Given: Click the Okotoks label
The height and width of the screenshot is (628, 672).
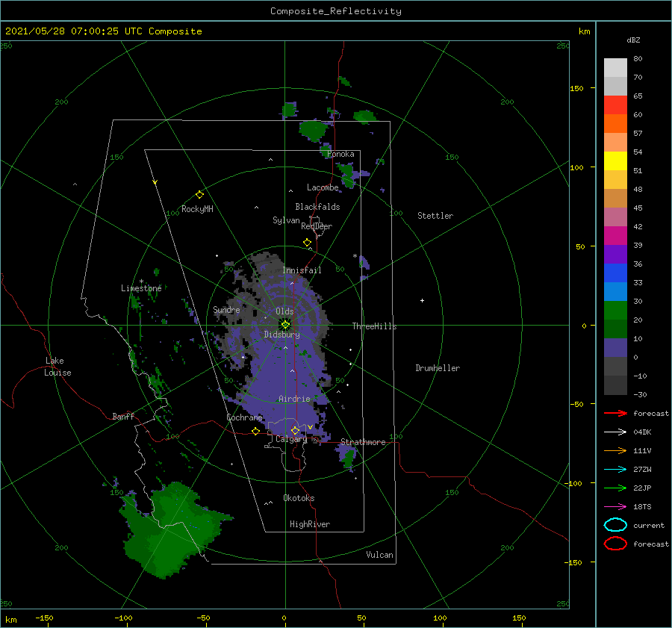Looking at the screenshot, I should pos(299,498).
